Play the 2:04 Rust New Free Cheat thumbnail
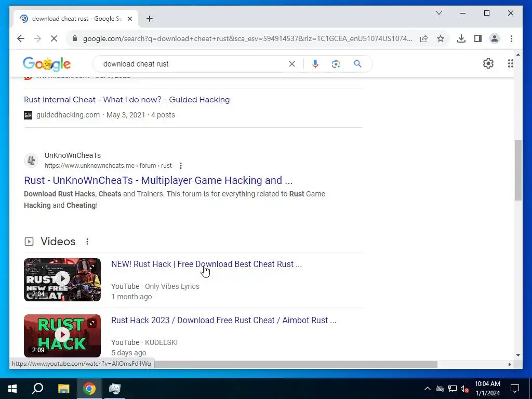The width and height of the screenshot is (532, 399). pos(62,280)
